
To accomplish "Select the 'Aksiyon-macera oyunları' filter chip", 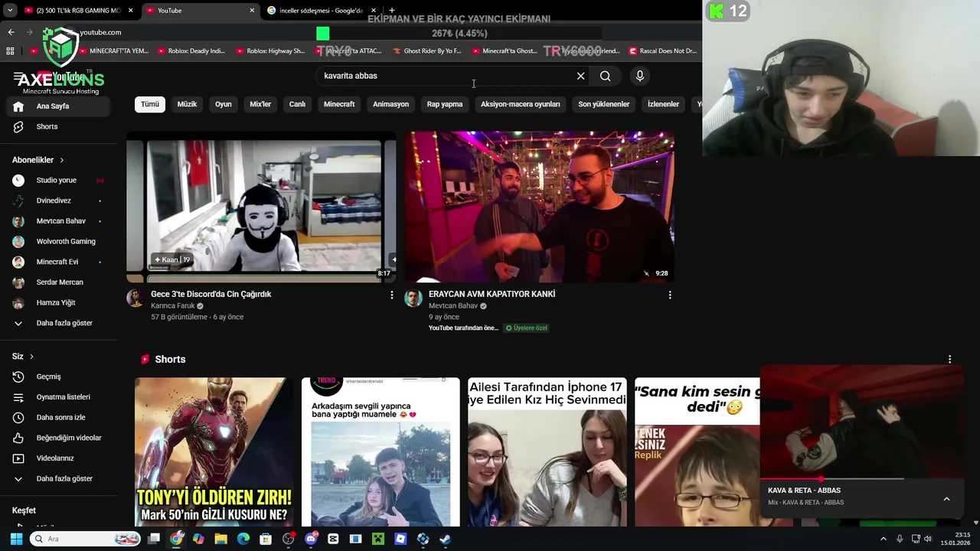I will point(521,104).
